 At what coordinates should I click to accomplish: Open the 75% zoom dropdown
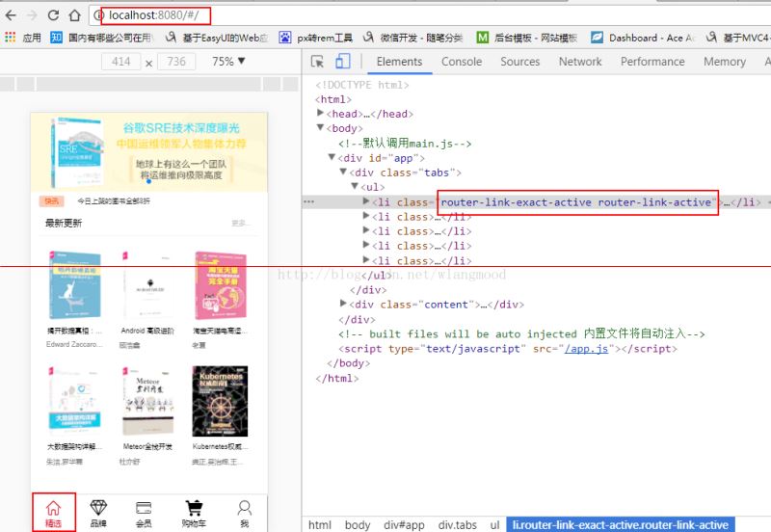pyautogui.click(x=228, y=62)
